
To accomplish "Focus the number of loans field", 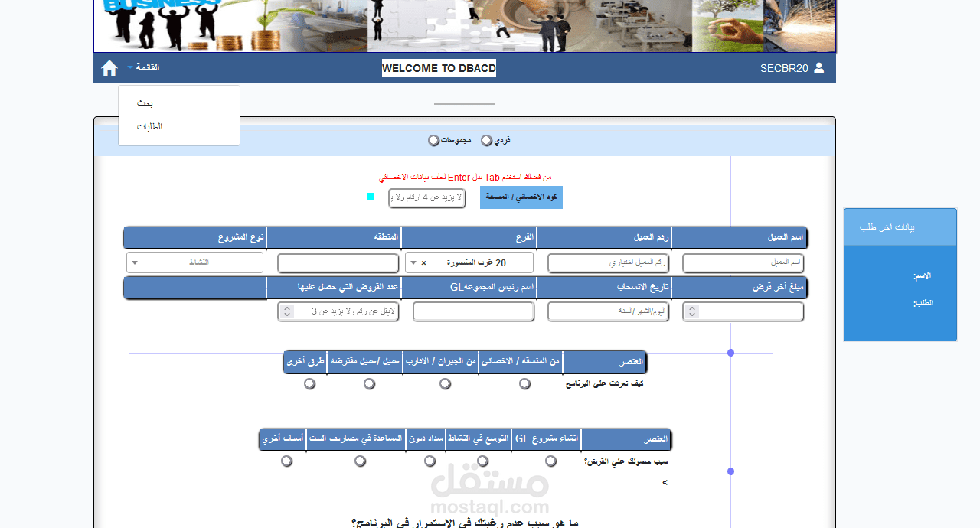I will pyautogui.click(x=338, y=311).
